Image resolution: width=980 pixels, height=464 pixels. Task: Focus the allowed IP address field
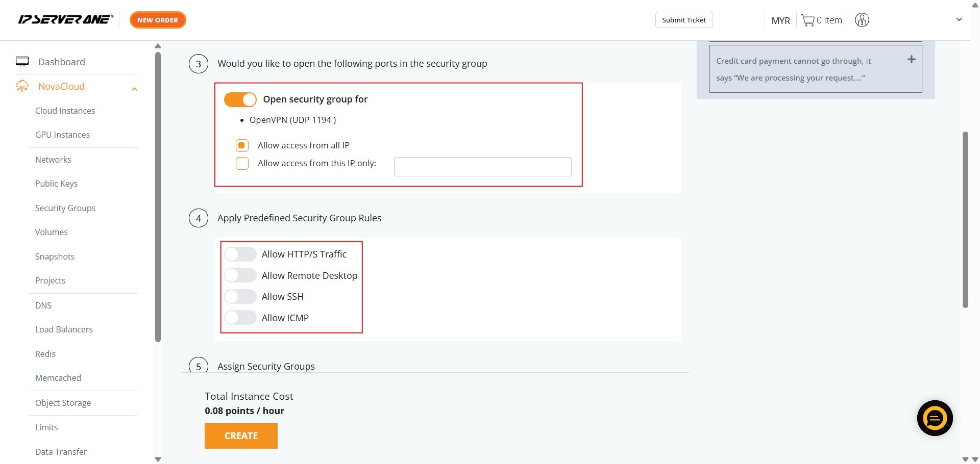point(482,167)
